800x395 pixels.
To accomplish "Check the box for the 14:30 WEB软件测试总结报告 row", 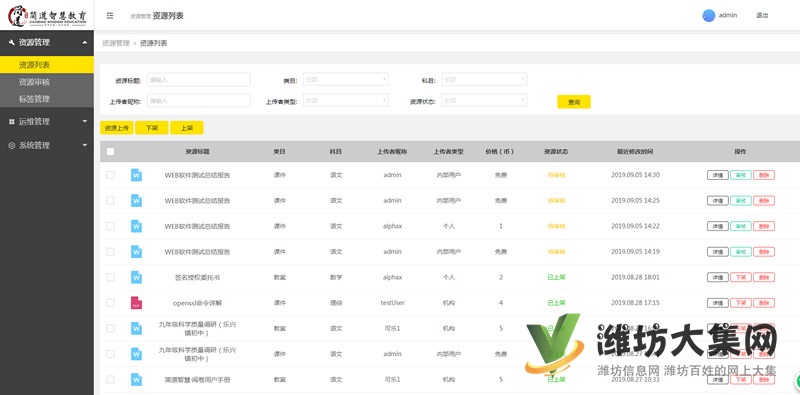I will pos(110,175).
